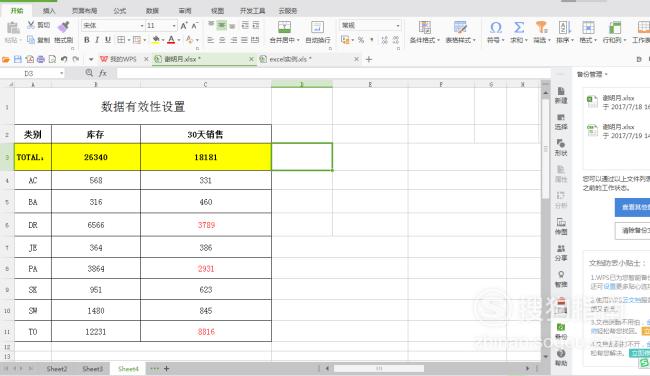Toggle Auto Wrap text
Viewport: 650px width, 376px height.
tap(318, 32)
